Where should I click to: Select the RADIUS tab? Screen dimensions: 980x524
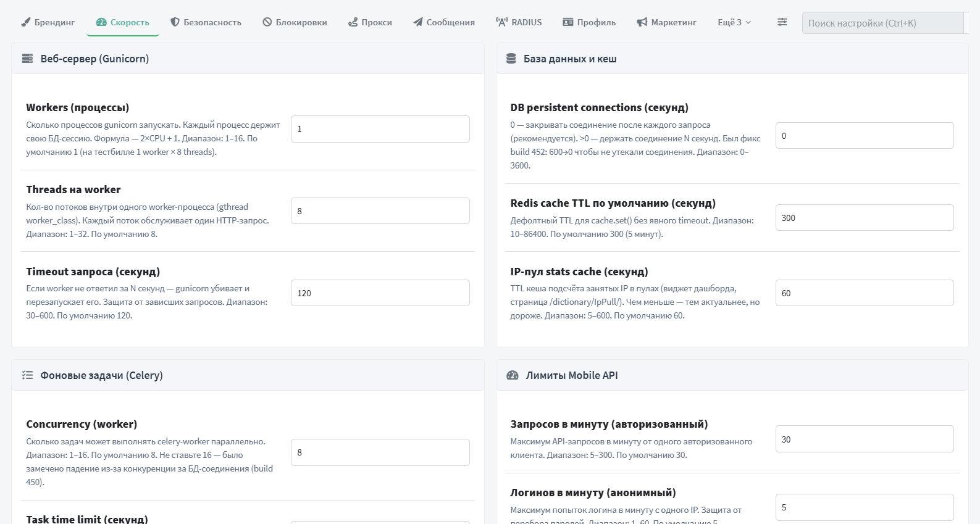(519, 22)
